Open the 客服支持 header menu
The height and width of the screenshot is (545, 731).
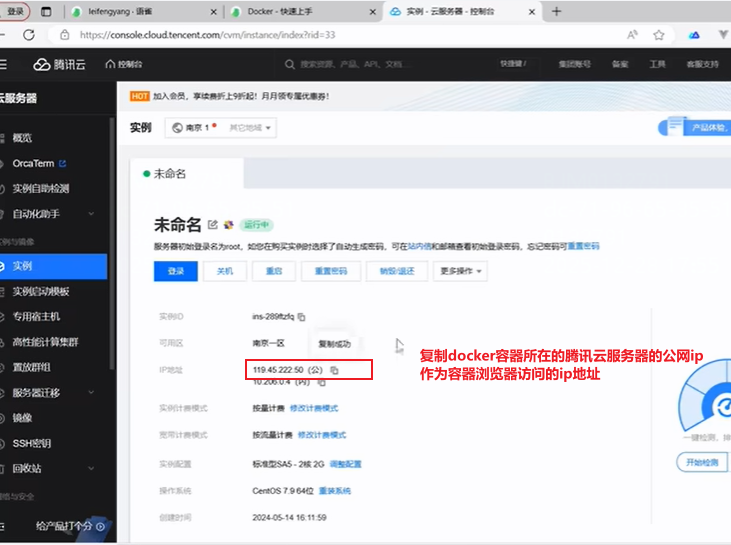coord(703,64)
